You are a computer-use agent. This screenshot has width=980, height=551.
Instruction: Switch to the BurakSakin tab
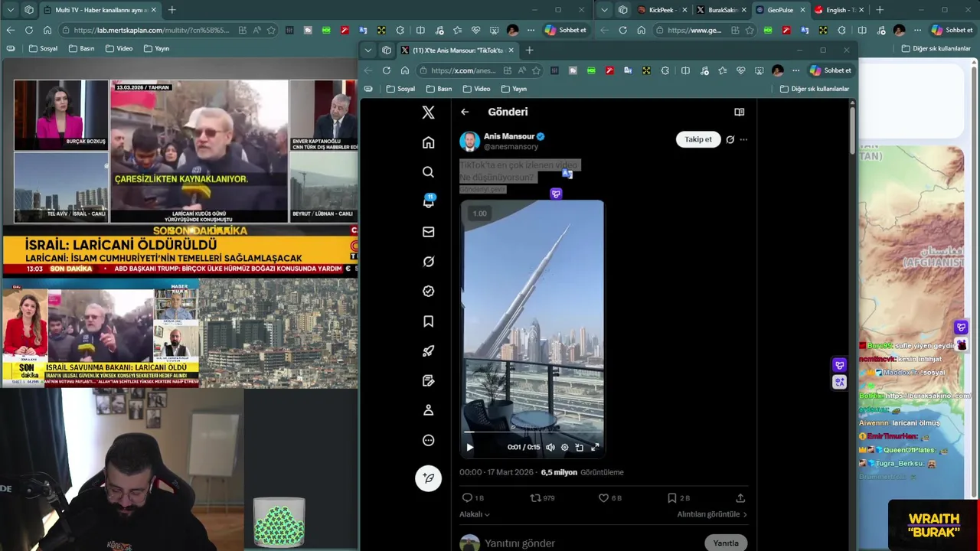point(721,10)
